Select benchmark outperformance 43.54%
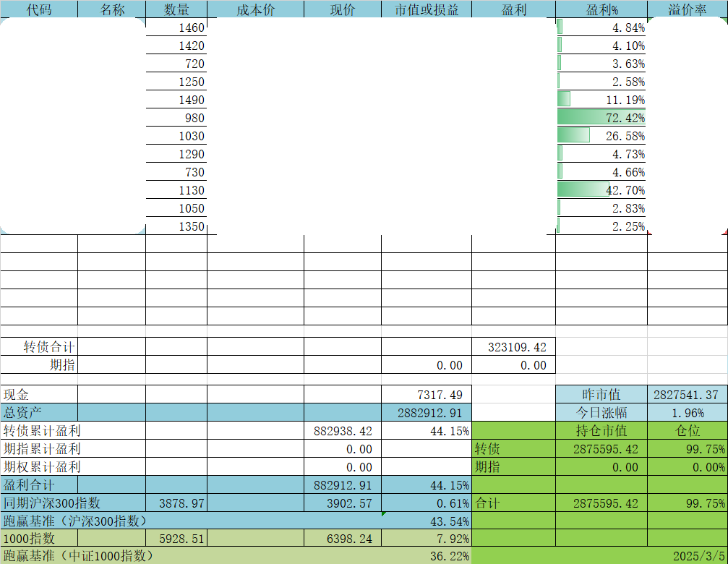The image size is (728, 564). pyautogui.click(x=427, y=521)
